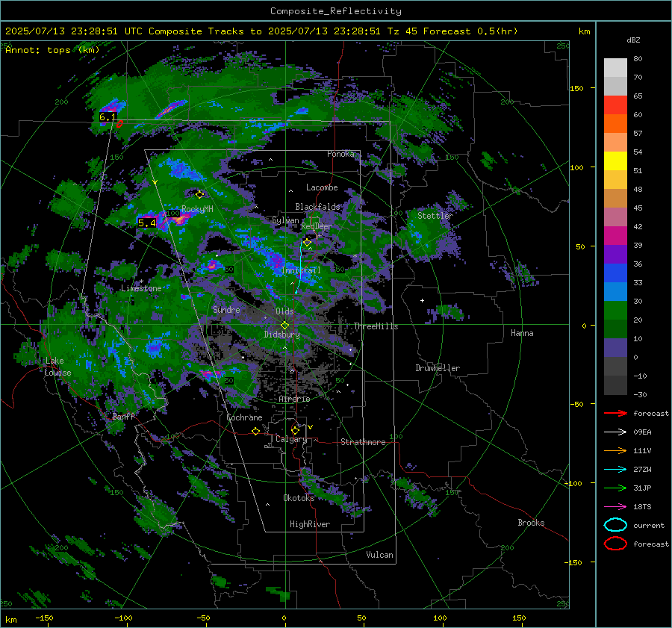Click the HighRiver label

pyautogui.click(x=310, y=524)
